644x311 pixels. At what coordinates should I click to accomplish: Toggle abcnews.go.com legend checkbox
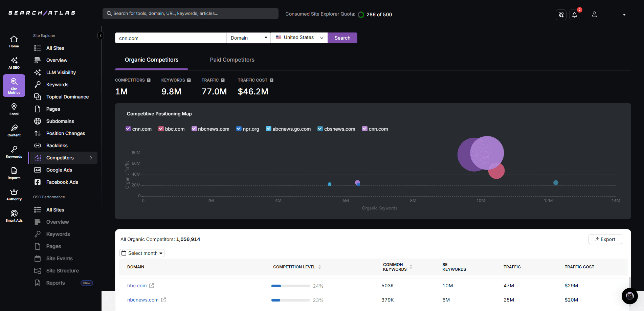[269, 129]
